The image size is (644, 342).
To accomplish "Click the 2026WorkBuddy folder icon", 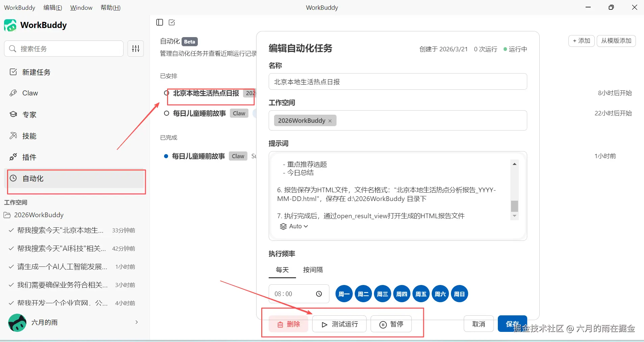I will tap(7, 215).
